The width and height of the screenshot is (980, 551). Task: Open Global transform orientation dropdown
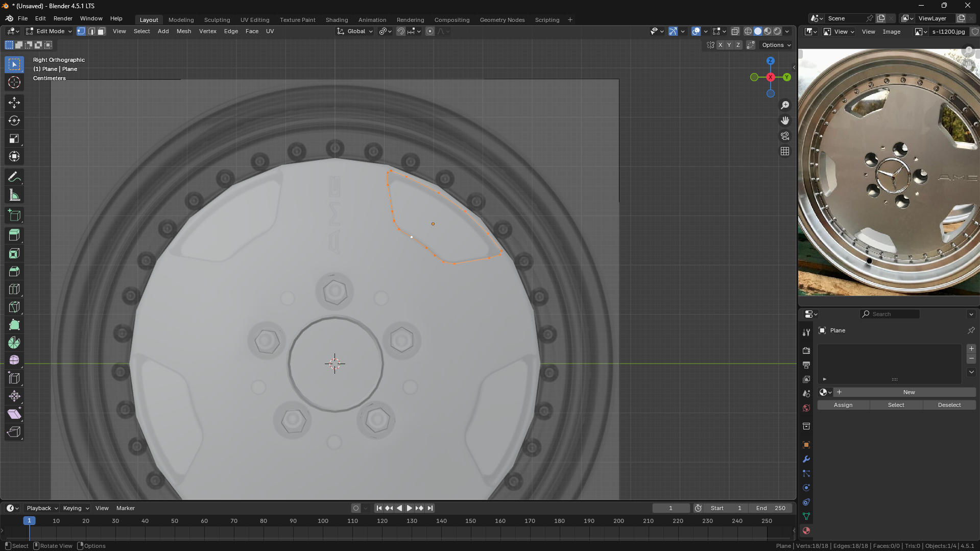pyautogui.click(x=355, y=31)
